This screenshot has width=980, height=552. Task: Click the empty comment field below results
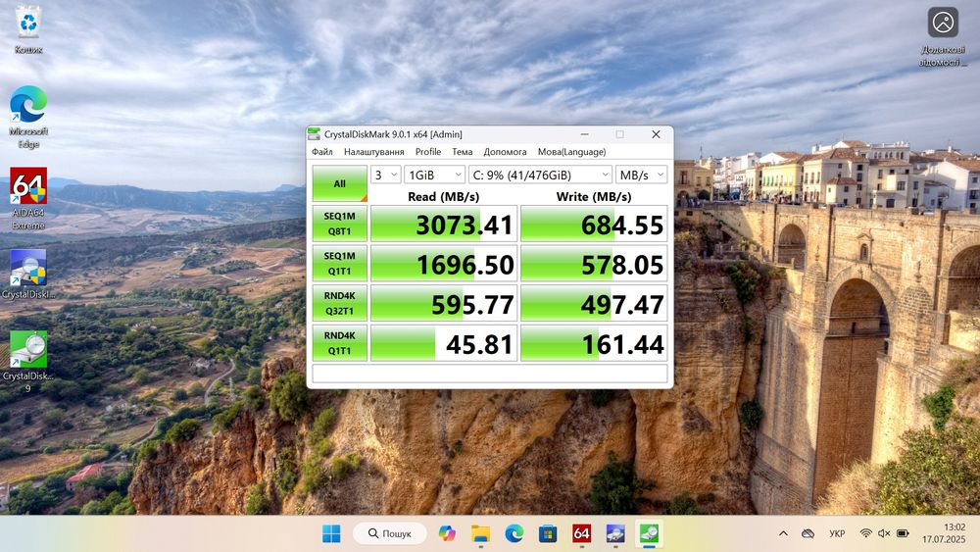490,374
